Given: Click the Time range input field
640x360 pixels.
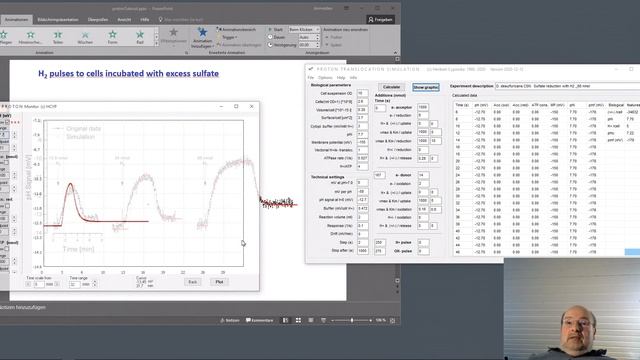Looking at the screenshot, I should pos(75,284).
